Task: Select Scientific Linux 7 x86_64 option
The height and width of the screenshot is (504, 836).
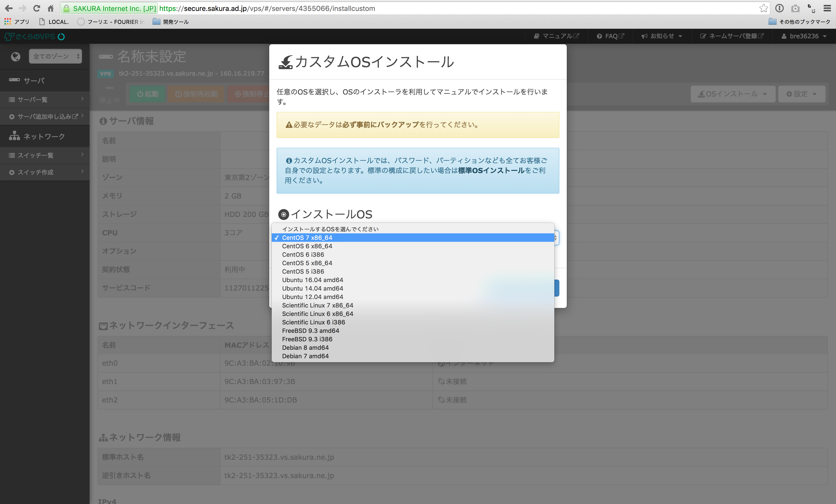Action: click(413, 305)
